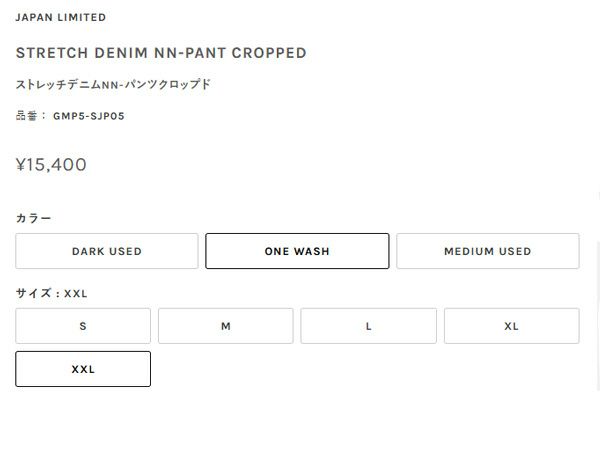The image size is (600, 450).
Task: Switch size to XL
Action: [511, 326]
